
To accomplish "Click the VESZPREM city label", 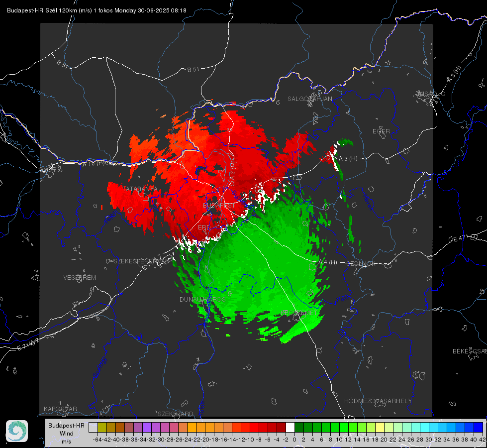I will [x=80, y=278].
